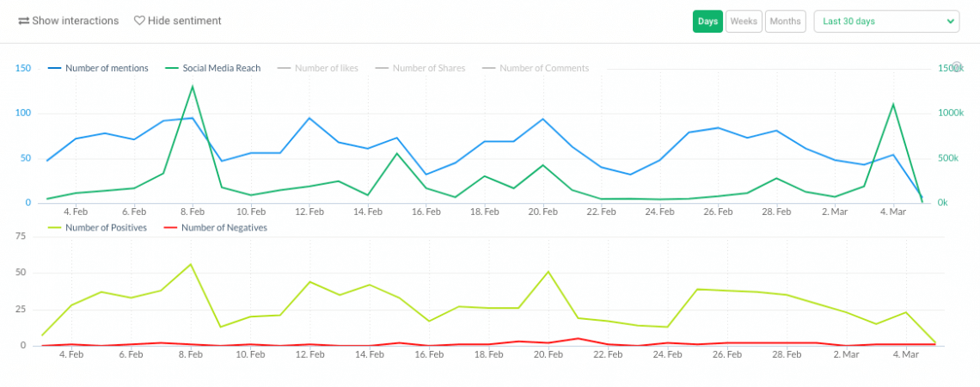The height and width of the screenshot is (387, 980).
Task: Open the Last 30 days dropdown
Action: 886,21
